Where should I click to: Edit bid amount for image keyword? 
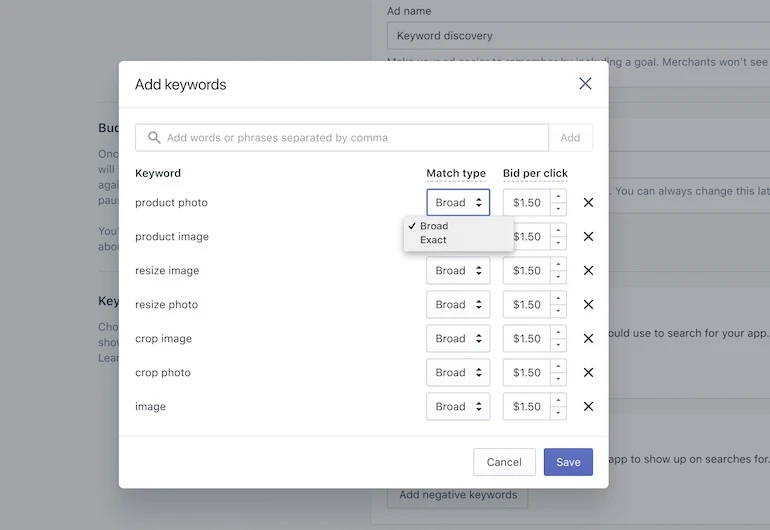point(526,406)
